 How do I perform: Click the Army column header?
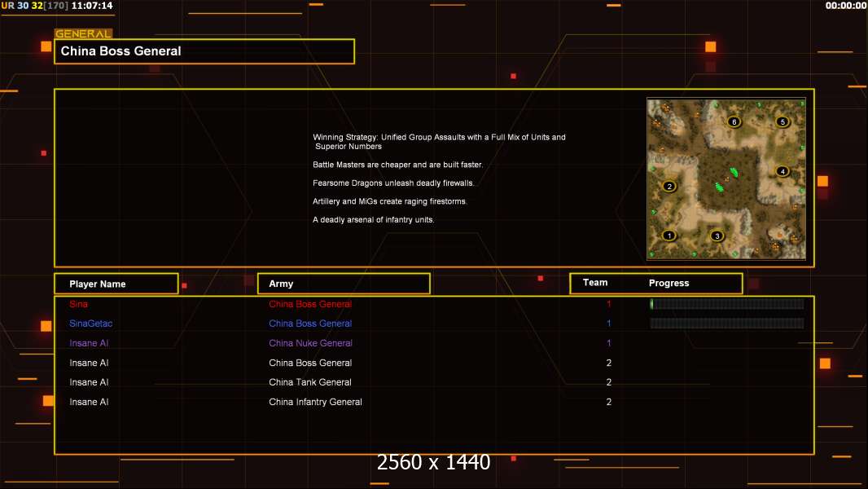[x=344, y=284]
